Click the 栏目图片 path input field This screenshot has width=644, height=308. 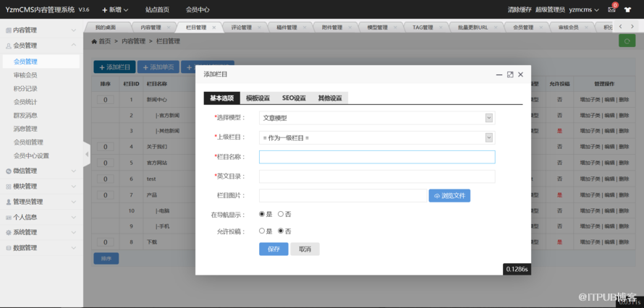343,196
